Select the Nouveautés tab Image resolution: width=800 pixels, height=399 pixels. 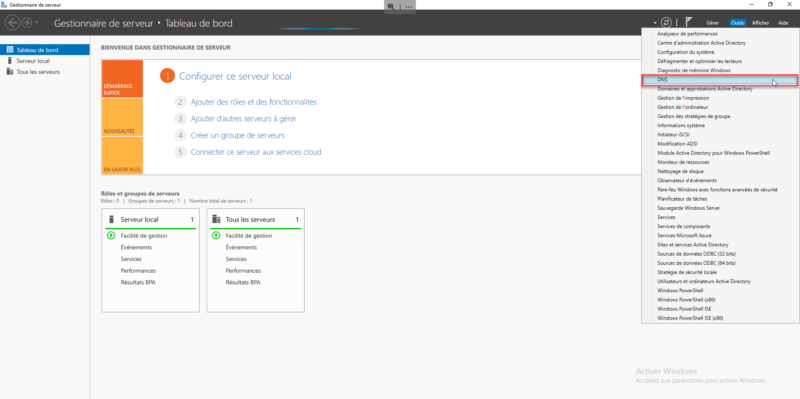(122, 117)
